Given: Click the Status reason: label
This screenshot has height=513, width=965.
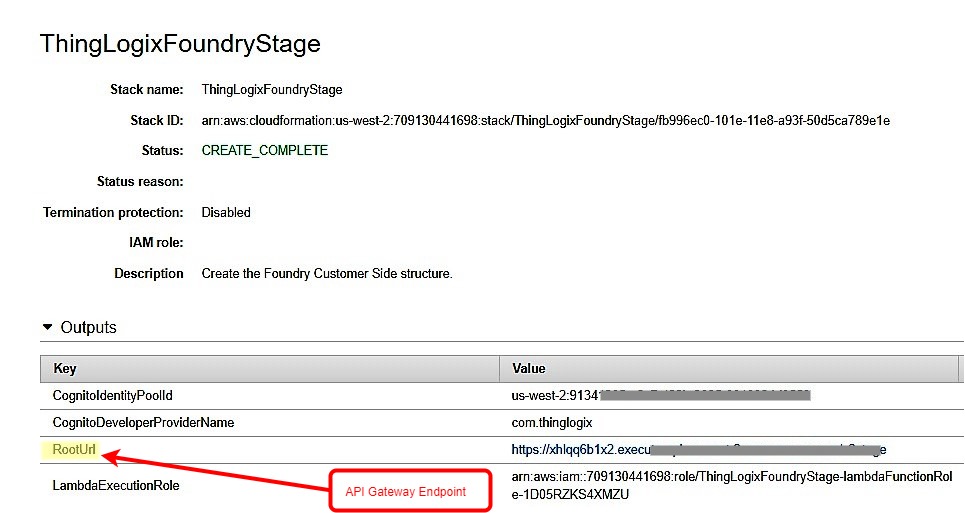Looking at the screenshot, I should click(x=140, y=181).
